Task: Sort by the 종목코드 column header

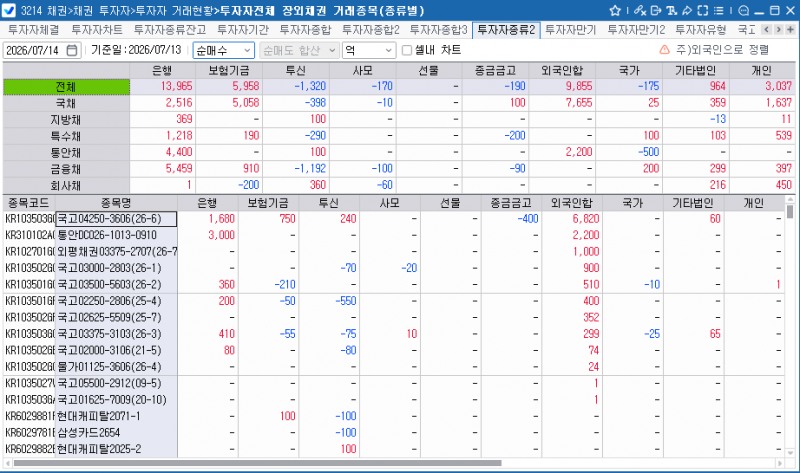Action: [x=29, y=203]
